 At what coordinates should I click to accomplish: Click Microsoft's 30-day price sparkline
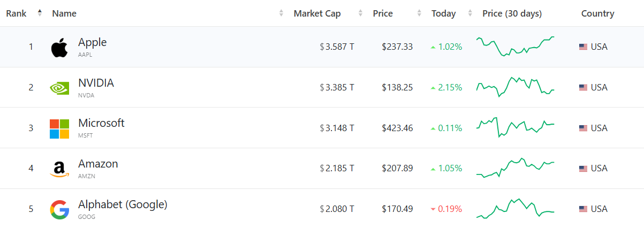(516, 127)
